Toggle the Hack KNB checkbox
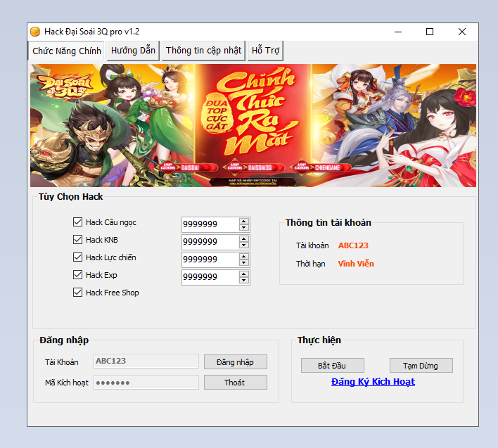This screenshot has height=448, width=498. 78,240
